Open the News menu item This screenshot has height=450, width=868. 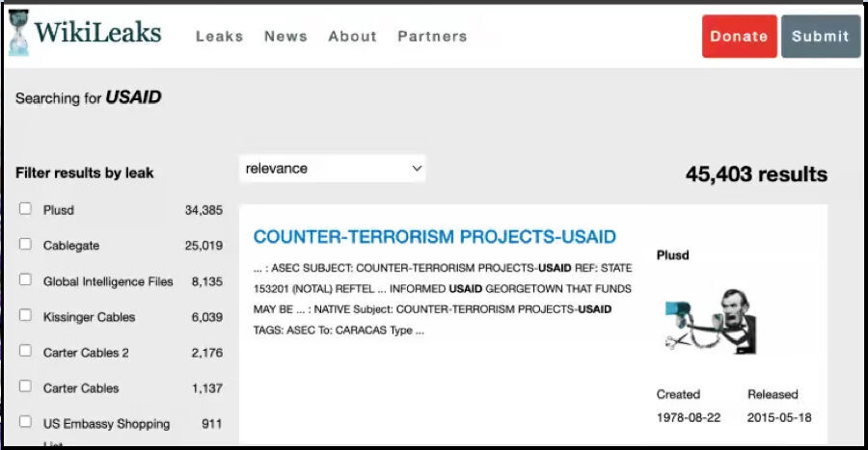285,37
